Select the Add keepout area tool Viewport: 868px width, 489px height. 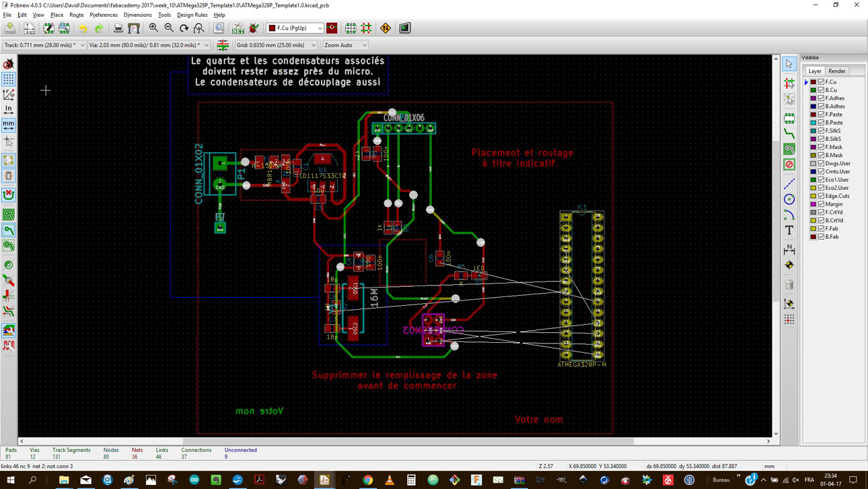pos(789,164)
